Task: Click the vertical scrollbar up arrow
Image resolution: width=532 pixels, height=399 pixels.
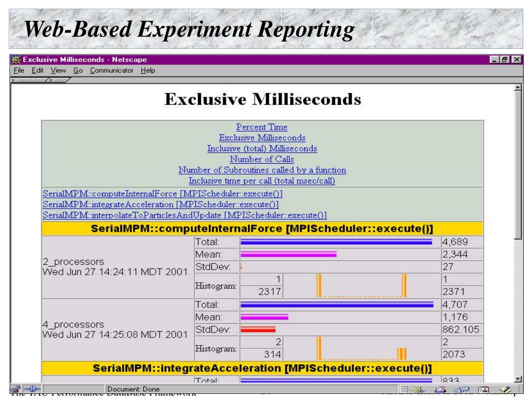Action: [x=518, y=88]
